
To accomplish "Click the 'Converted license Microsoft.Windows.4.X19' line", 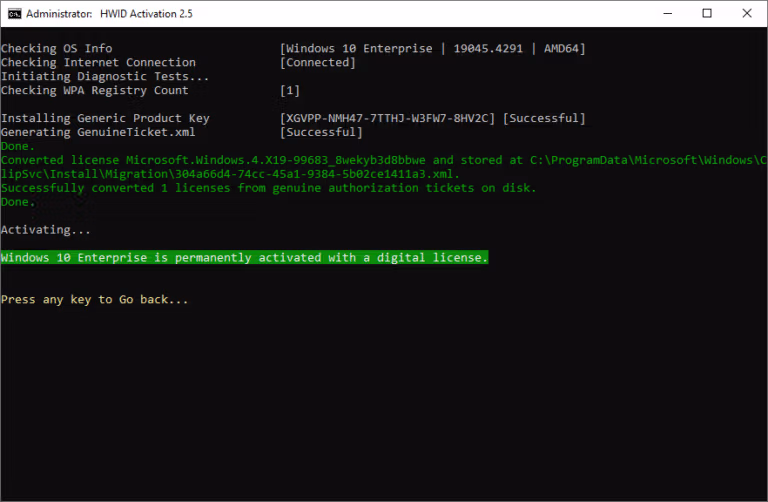I will coord(384,160).
